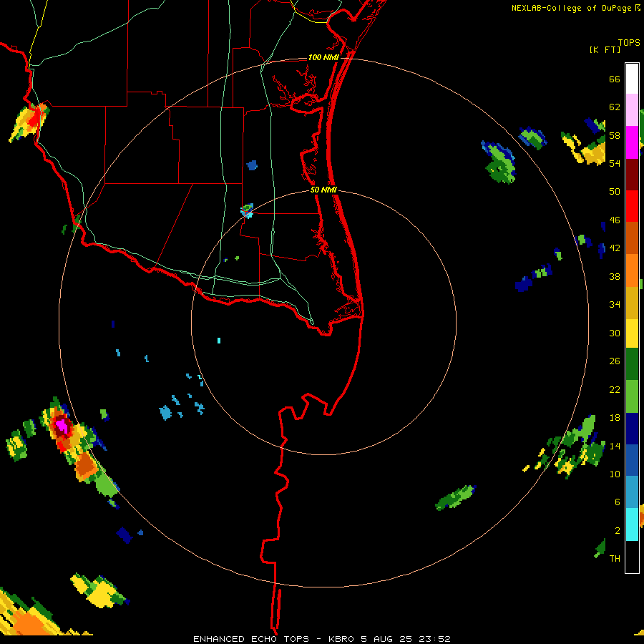Click the NEXLAB-College of DuPage credit text
644x644 pixels.
(571, 8)
